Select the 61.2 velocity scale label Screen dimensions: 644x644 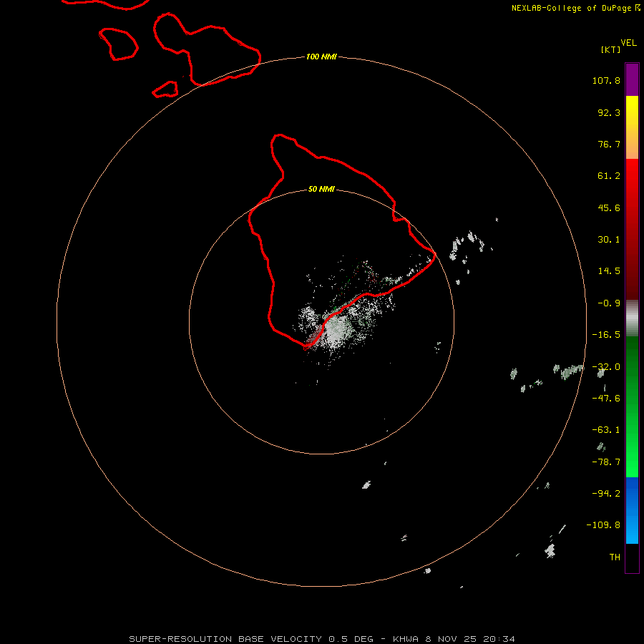[609, 176]
